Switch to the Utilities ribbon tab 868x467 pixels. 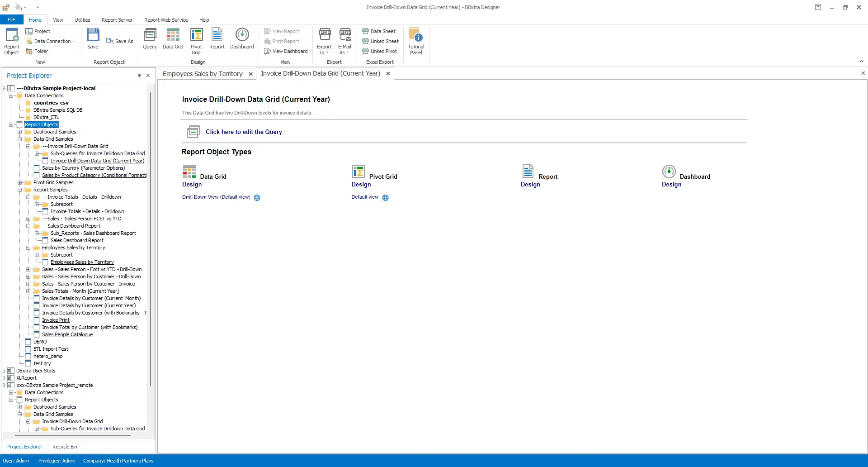tap(82, 20)
